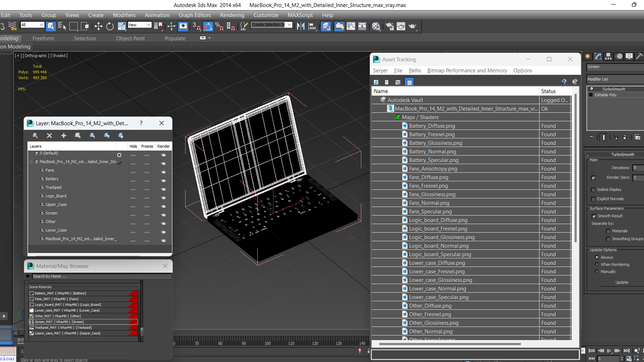This screenshot has width=644, height=362.
Task: Click Select Highlighted Objects icon in Layer dialog
Action: pyautogui.click(x=92, y=135)
